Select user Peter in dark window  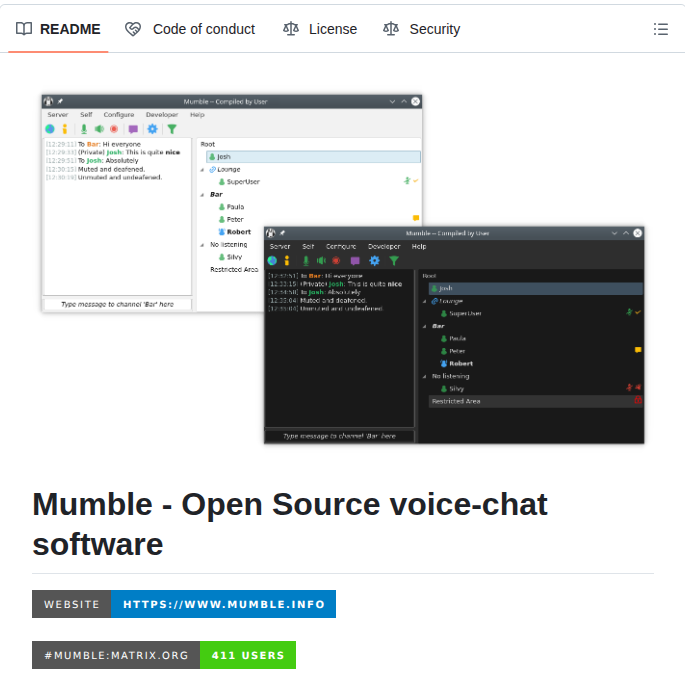pos(453,351)
